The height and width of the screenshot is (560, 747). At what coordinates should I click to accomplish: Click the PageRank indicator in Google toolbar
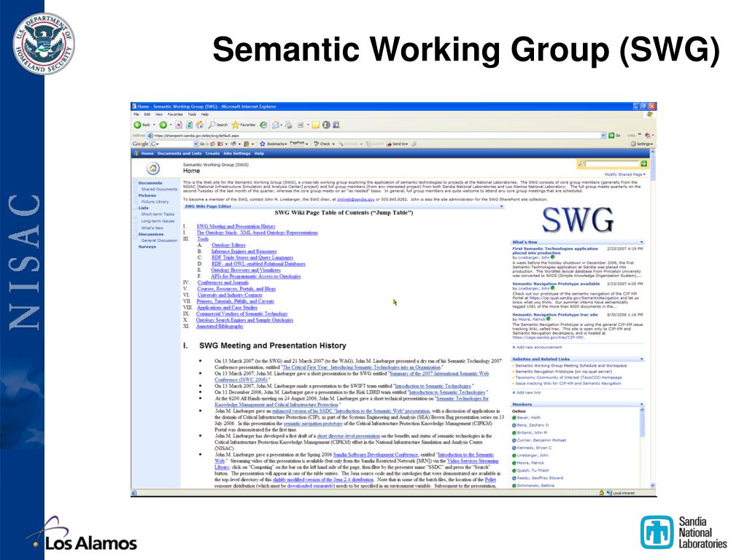click(298, 143)
